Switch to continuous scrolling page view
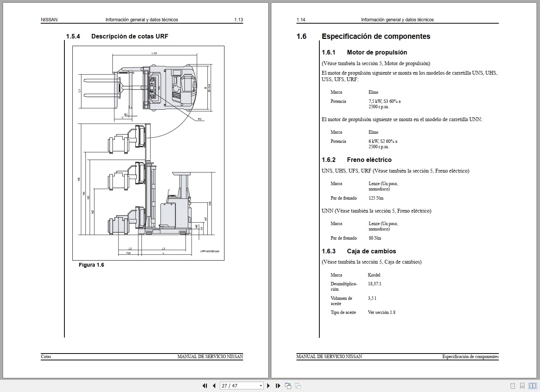Image resolution: width=540 pixels, height=392 pixels. coord(522,386)
